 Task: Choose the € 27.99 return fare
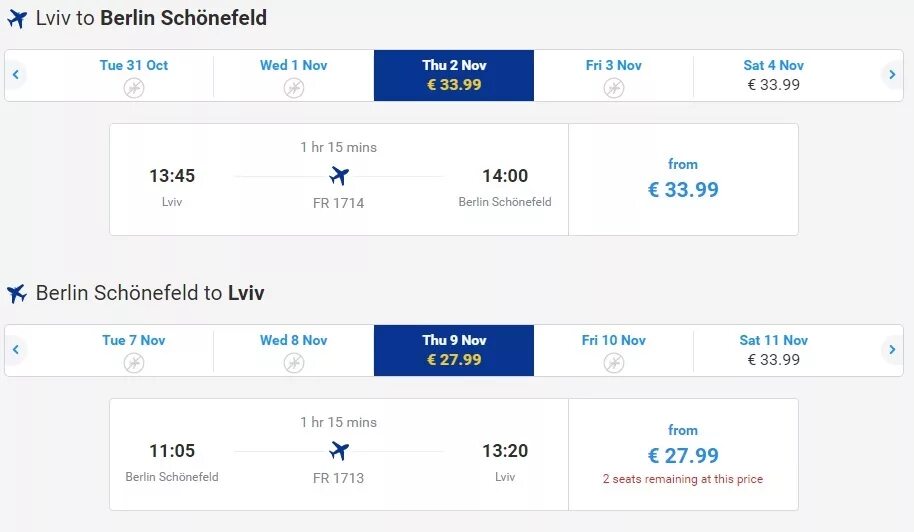(x=683, y=455)
